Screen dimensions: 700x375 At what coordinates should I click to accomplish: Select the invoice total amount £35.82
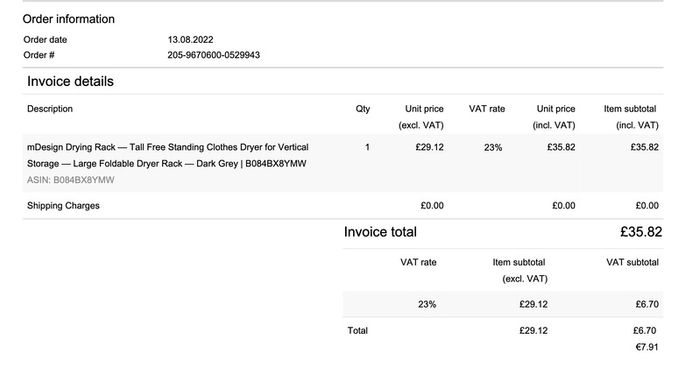click(x=641, y=232)
